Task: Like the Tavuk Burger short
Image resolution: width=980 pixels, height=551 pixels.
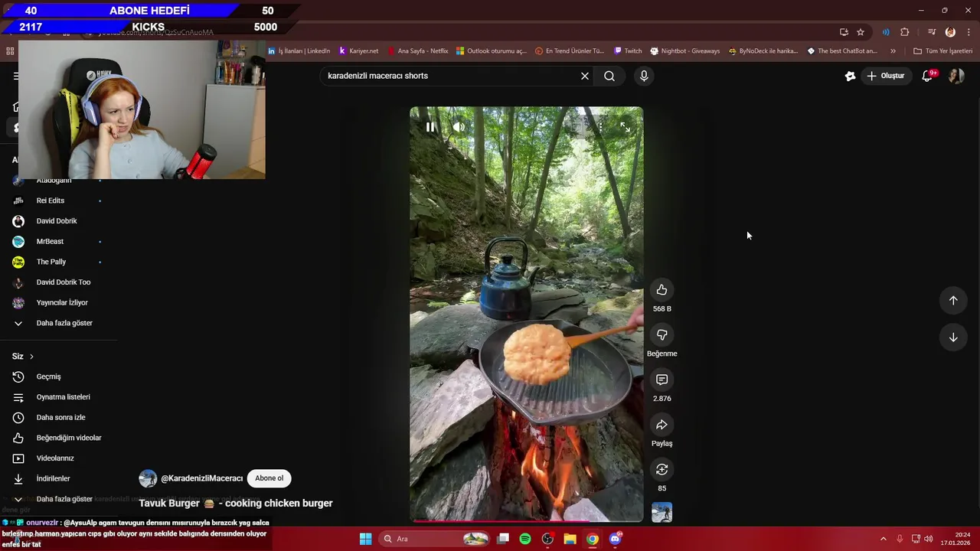Action: tap(661, 290)
